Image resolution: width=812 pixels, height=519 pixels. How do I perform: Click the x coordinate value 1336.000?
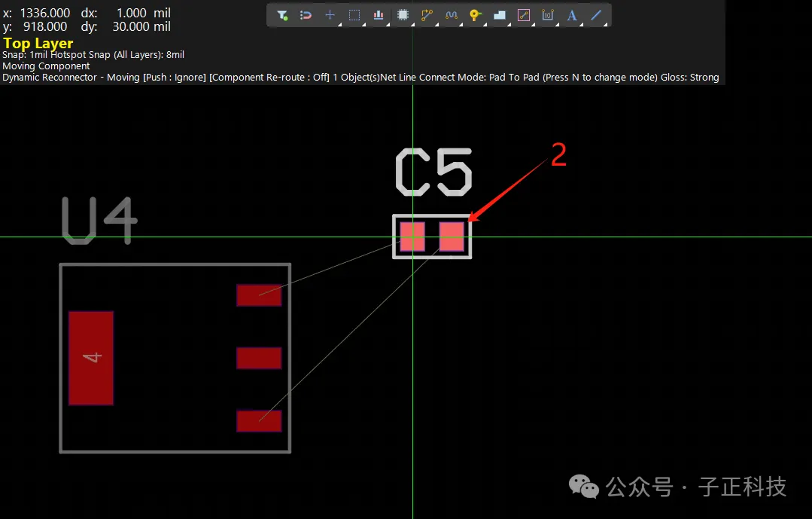point(45,13)
